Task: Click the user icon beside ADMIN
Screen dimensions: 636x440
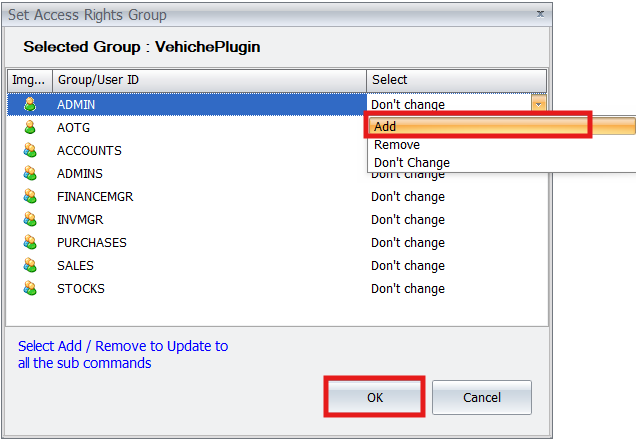Action: pos(29,104)
